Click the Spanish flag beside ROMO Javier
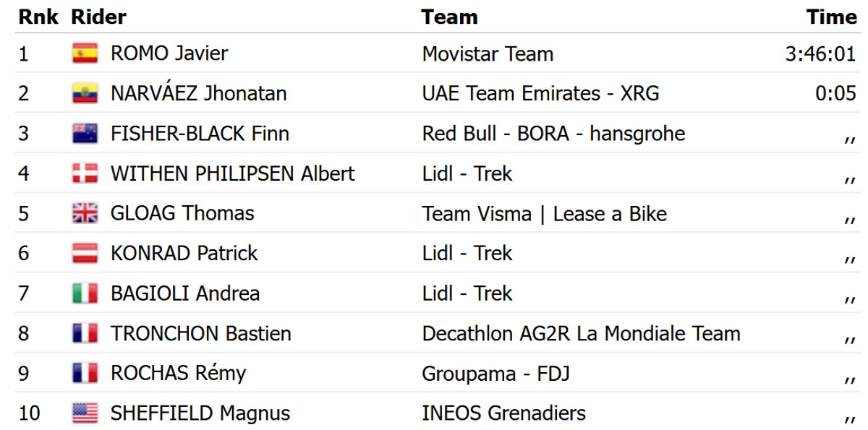Screen dimensions: 868x430 pyautogui.click(x=85, y=53)
